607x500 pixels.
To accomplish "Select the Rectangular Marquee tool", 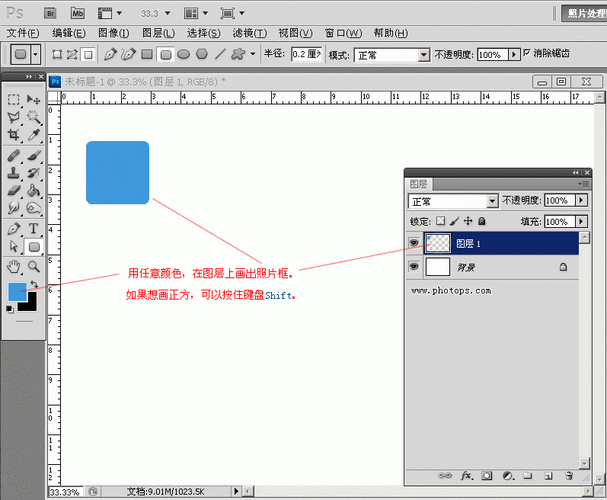I will point(14,100).
